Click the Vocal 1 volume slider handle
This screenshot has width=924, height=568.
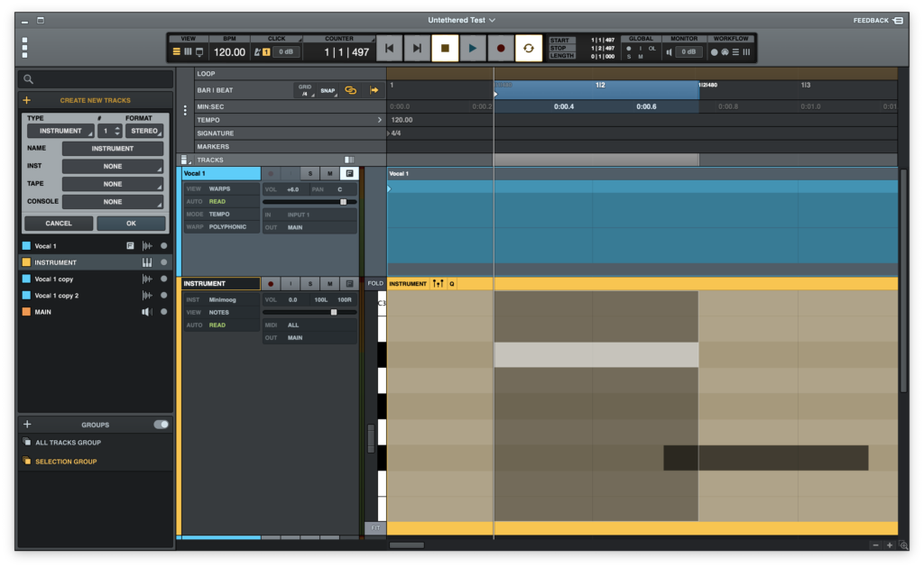[343, 202]
